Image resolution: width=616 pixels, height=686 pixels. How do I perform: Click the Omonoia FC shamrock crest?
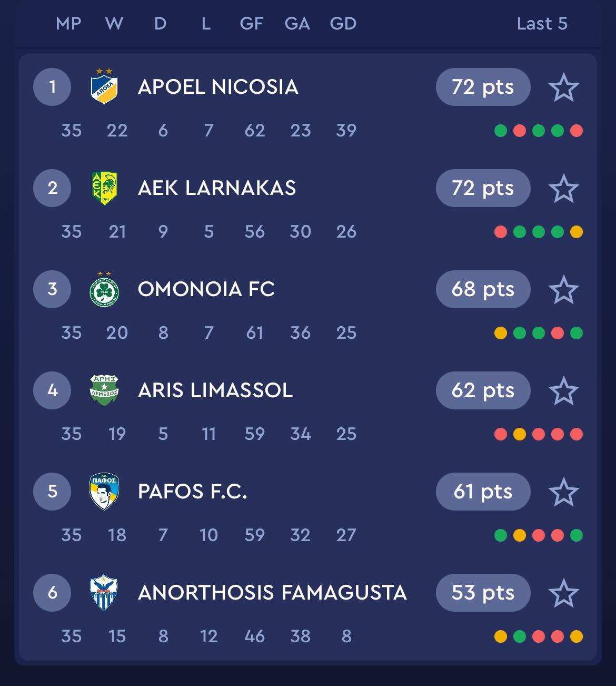104,289
